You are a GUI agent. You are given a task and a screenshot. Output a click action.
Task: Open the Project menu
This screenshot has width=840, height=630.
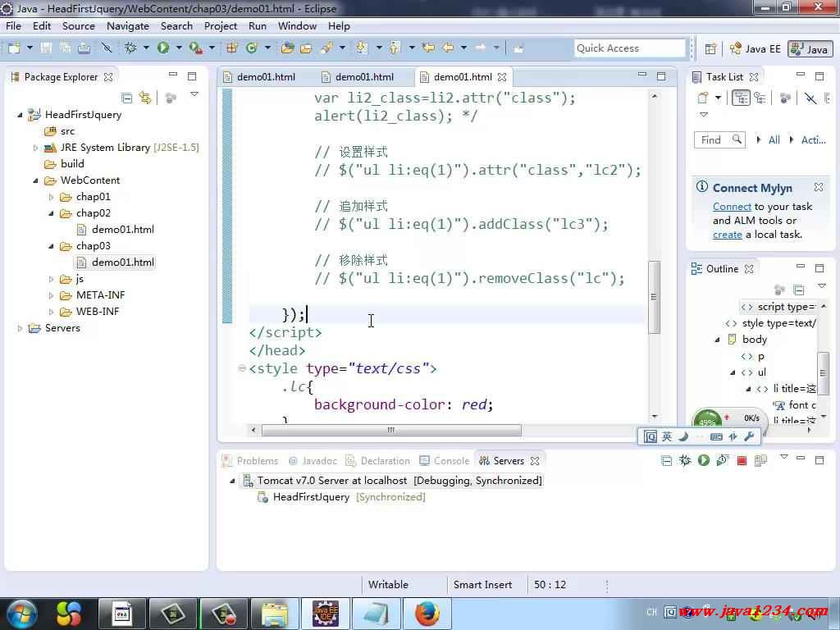[220, 25]
